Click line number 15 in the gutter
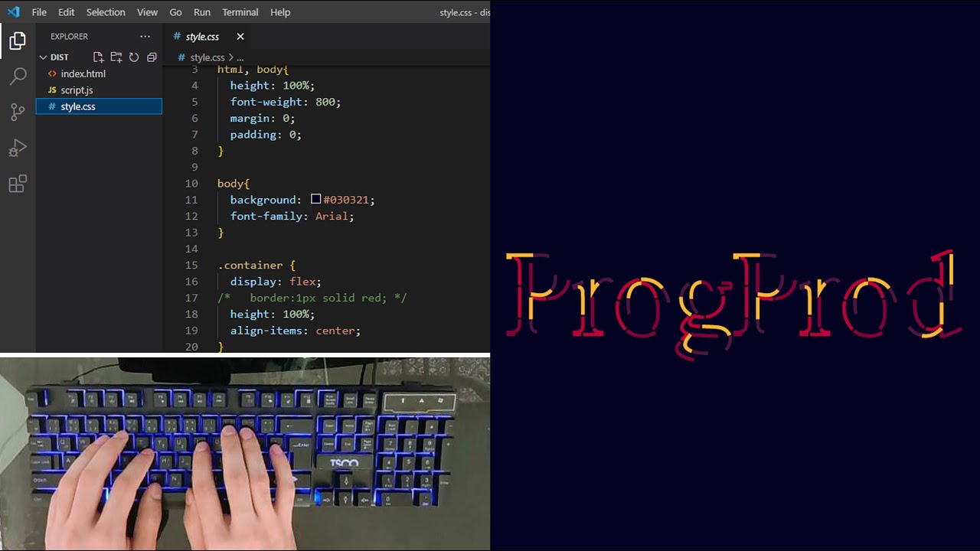This screenshot has width=980, height=551. tap(191, 266)
